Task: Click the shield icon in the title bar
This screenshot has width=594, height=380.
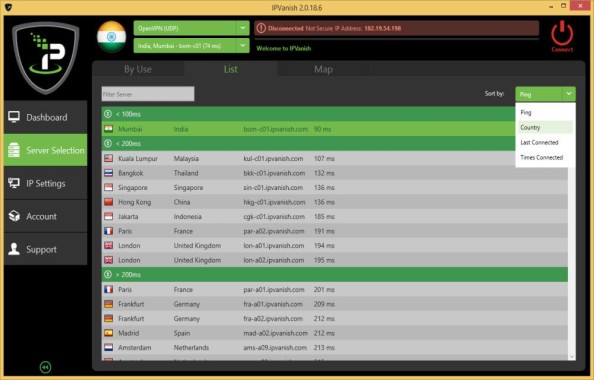Action: coord(8,7)
